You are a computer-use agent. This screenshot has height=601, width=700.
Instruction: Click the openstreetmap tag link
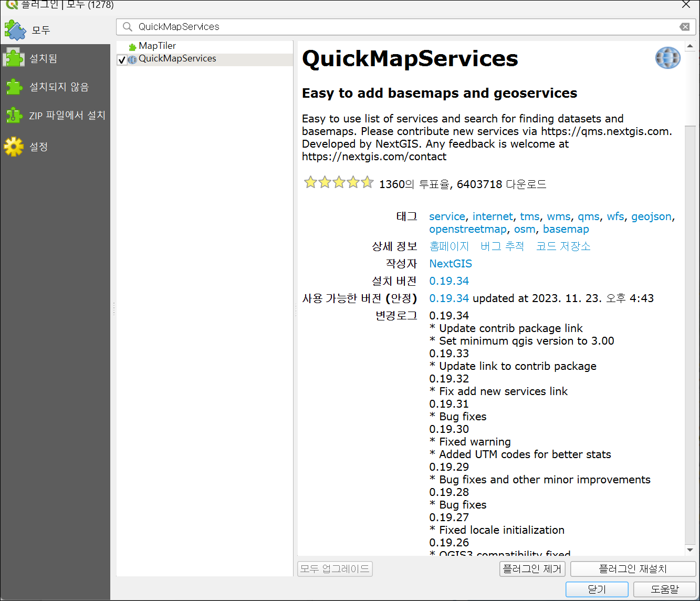468,229
